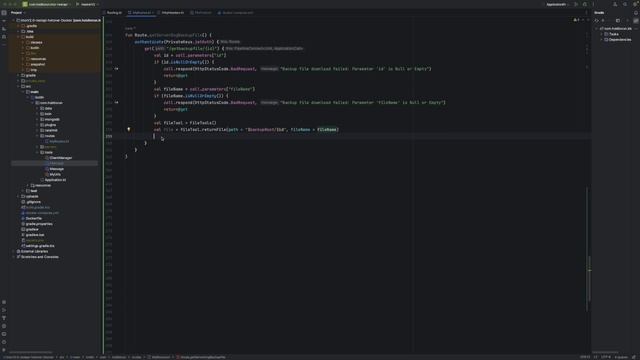This screenshot has width=640, height=360.
Task: Click the editor tabs more-options icon
Action: (x=587, y=13)
